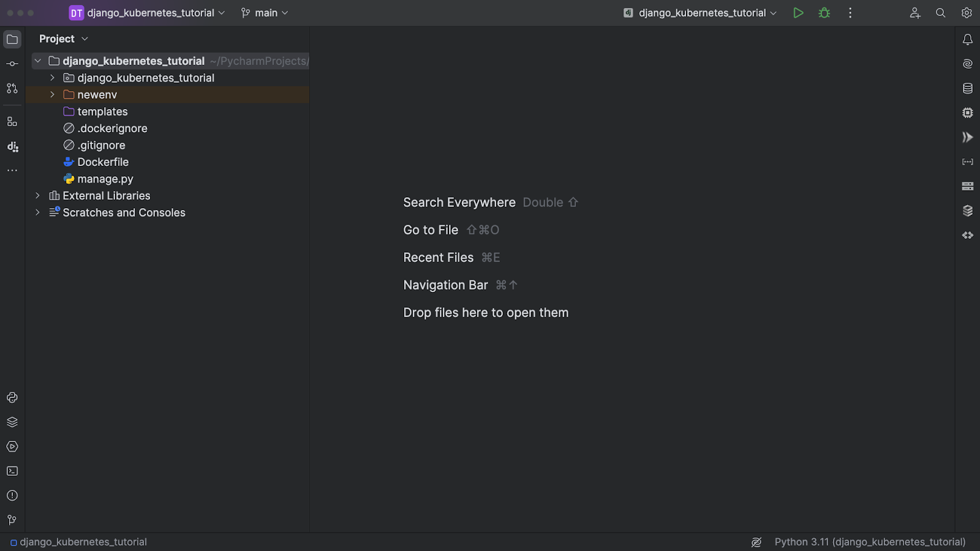Open the Problems tool window
Image resolution: width=980 pixels, height=551 pixels.
[12, 495]
